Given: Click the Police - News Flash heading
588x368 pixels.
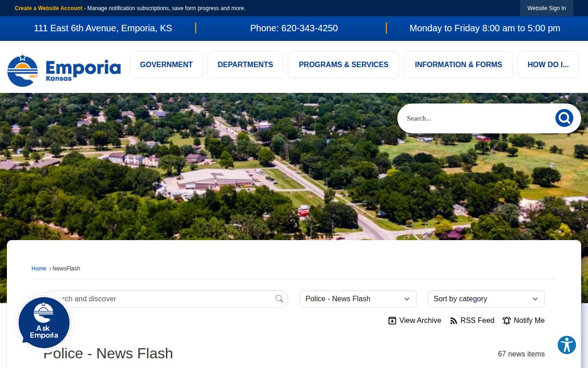Looking at the screenshot, I should pyautogui.click(x=108, y=353).
